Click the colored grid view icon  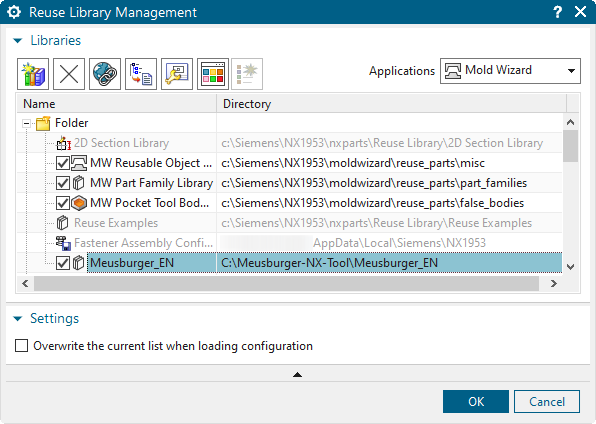coord(213,74)
